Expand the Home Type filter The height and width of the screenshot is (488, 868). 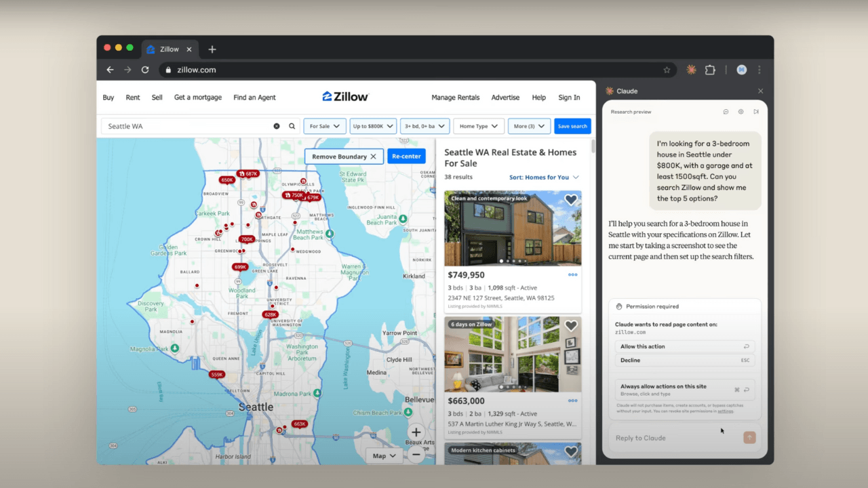[478, 126]
